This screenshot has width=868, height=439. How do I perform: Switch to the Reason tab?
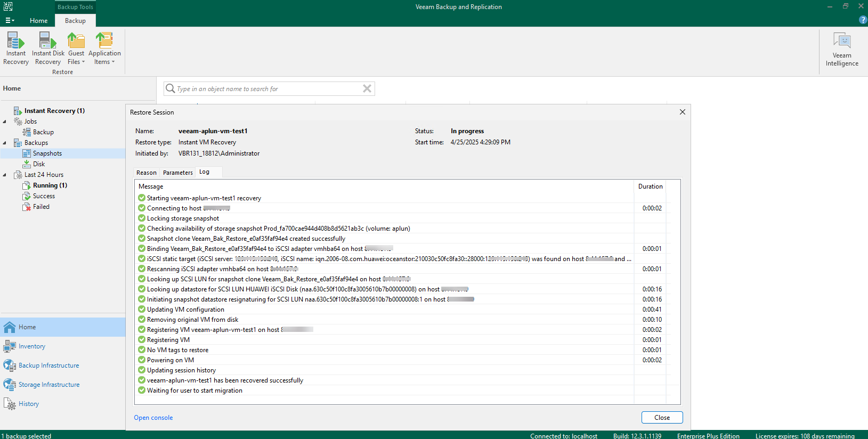tap(147, 173)
